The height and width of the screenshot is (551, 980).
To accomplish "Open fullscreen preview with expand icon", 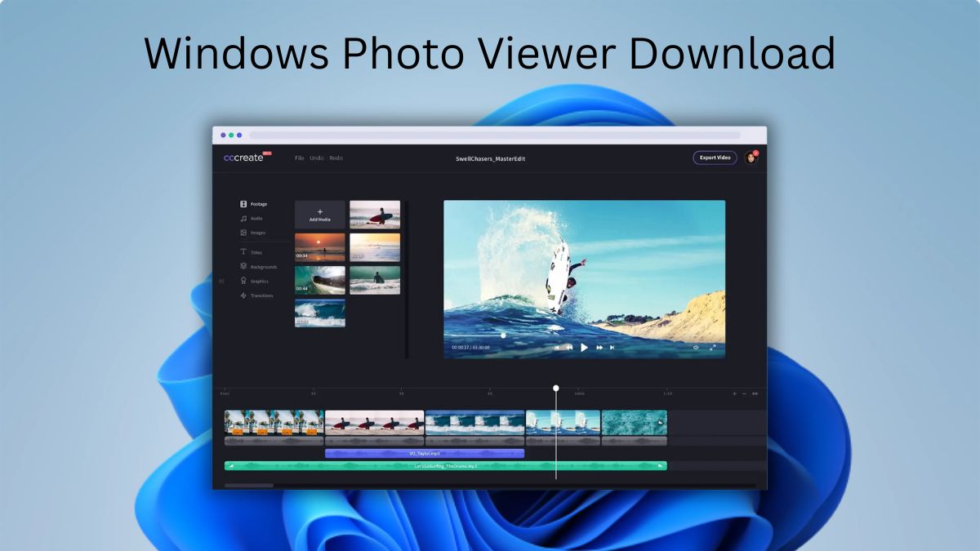I will [x=712, y=347].
